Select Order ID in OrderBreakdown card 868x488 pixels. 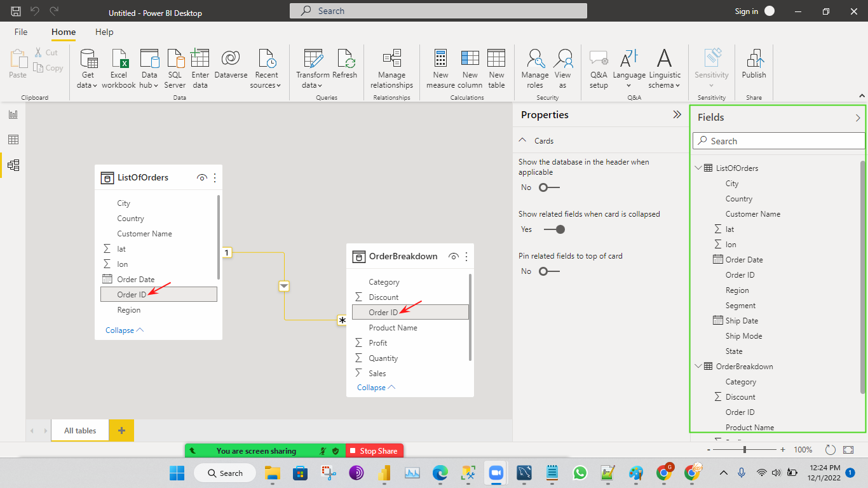410,312
